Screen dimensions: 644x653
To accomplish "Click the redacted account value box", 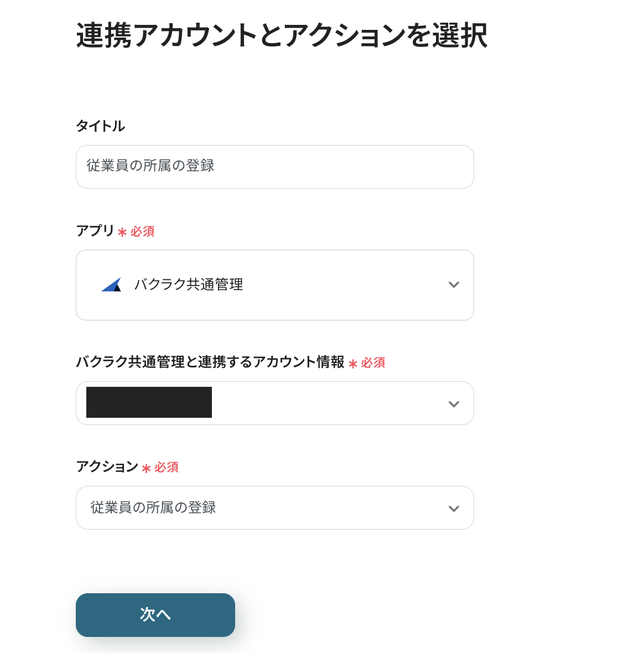I will [149, 402].
